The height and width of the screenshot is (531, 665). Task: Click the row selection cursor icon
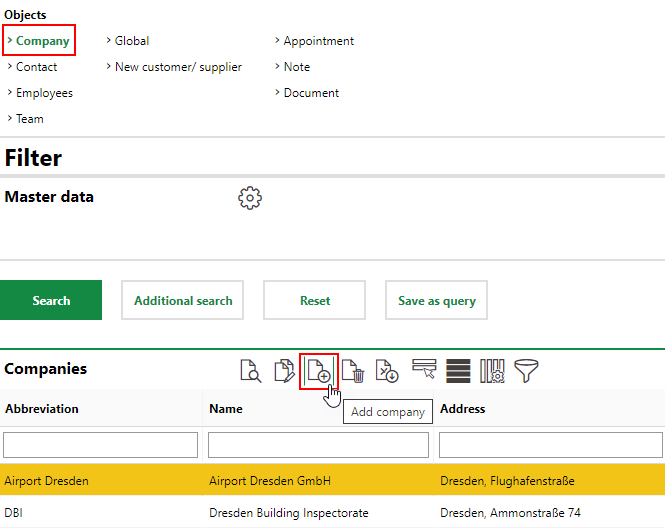424,371
